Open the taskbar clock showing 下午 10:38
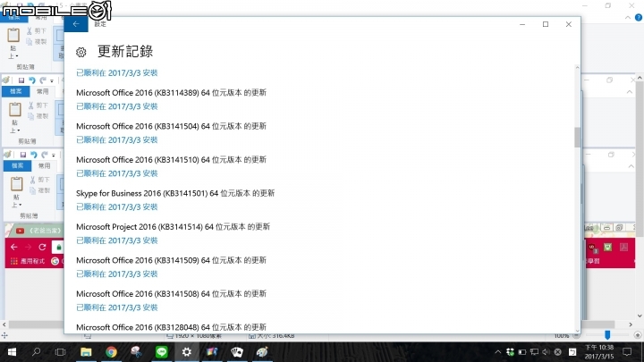Image resolution: width=644 pixels, height=362 pixels. pos(599,352)
